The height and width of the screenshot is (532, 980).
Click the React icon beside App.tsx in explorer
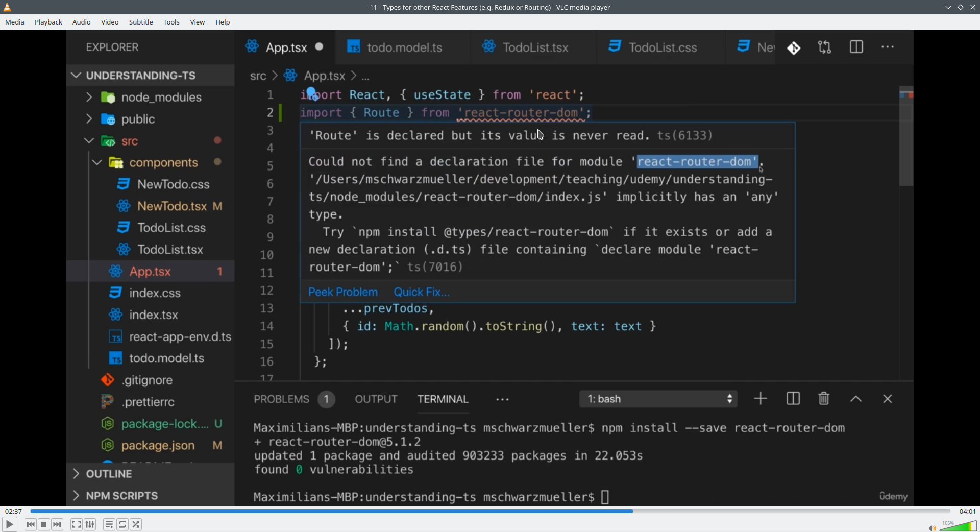click(x=116, y=271)
